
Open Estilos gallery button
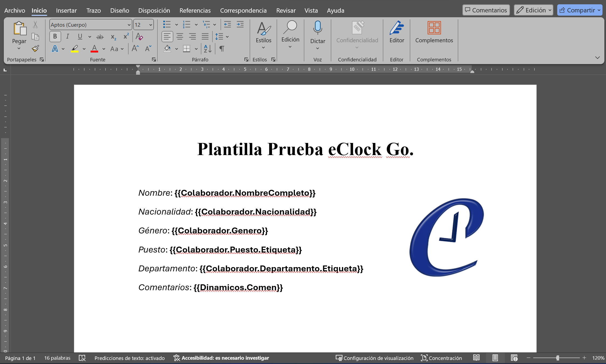click(x=263, y=35)
